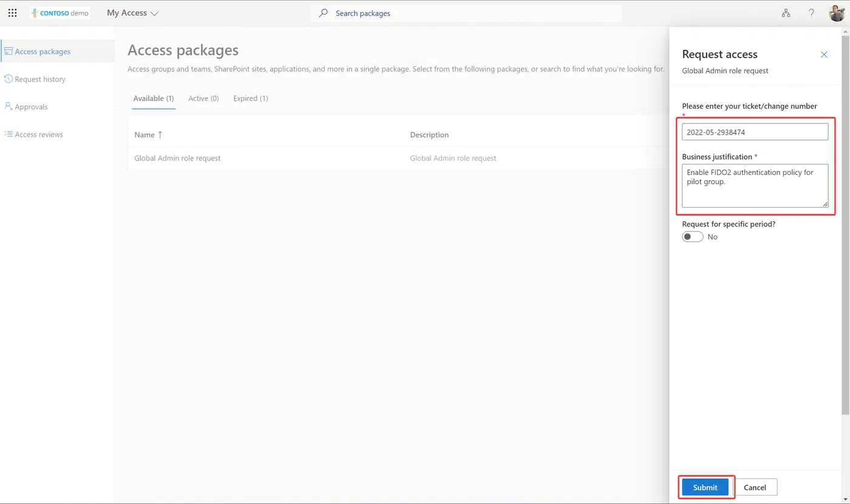
Task: Switch to the Expired (1) tab
Action: tap(251, 98)
